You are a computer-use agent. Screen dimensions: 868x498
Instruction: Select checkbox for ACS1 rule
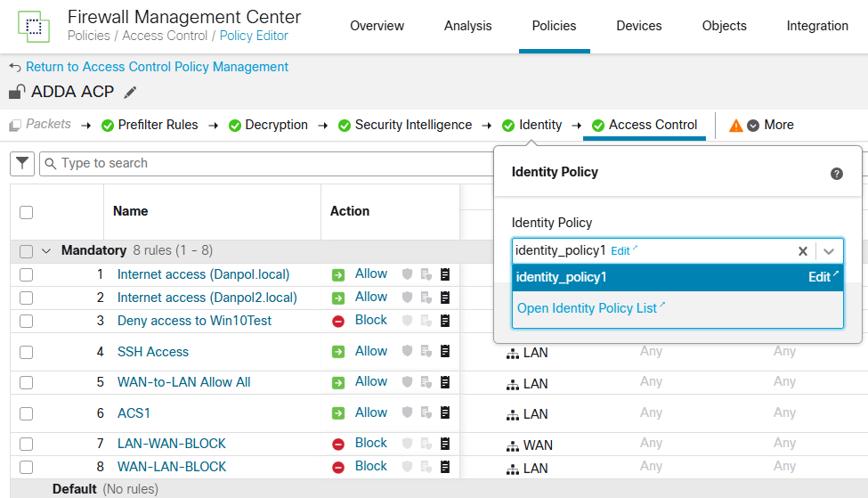(26, 413)
